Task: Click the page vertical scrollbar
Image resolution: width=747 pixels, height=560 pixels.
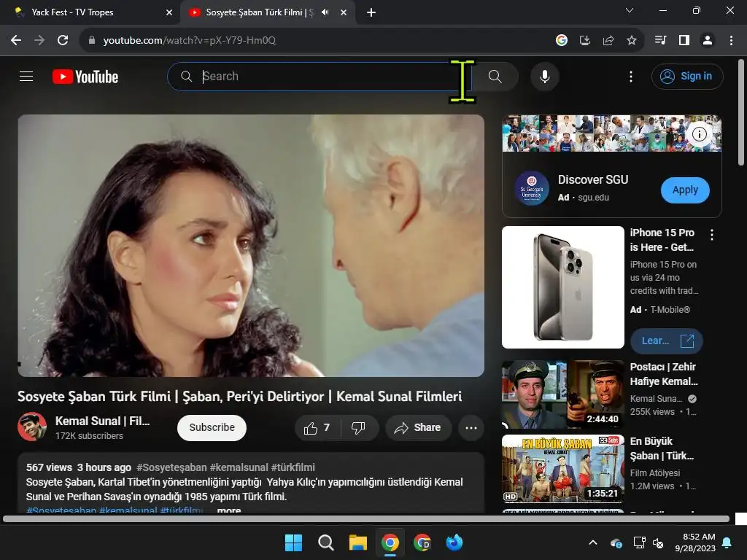Action: [741, 112]
